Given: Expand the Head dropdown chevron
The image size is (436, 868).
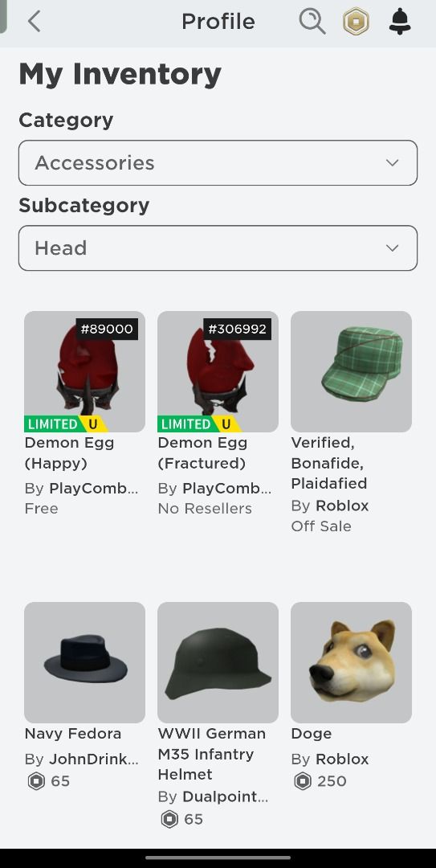Looking at the screenshot, I should pos(393,248).
